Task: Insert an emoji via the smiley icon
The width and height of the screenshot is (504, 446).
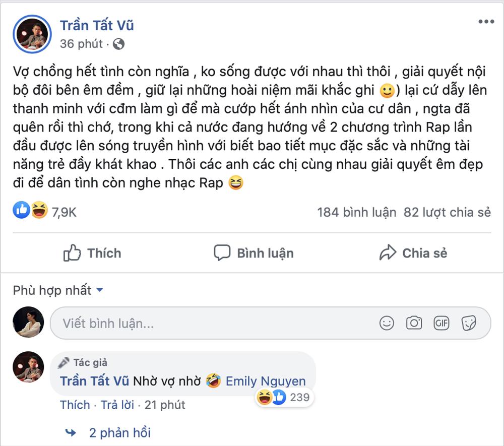Action: point(387,323)
